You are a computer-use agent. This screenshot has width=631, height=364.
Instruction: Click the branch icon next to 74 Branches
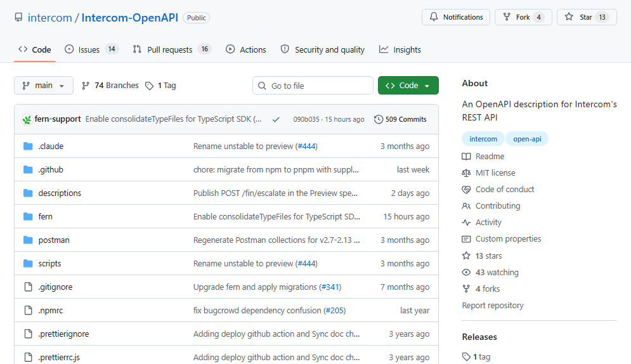coord(86,86)
